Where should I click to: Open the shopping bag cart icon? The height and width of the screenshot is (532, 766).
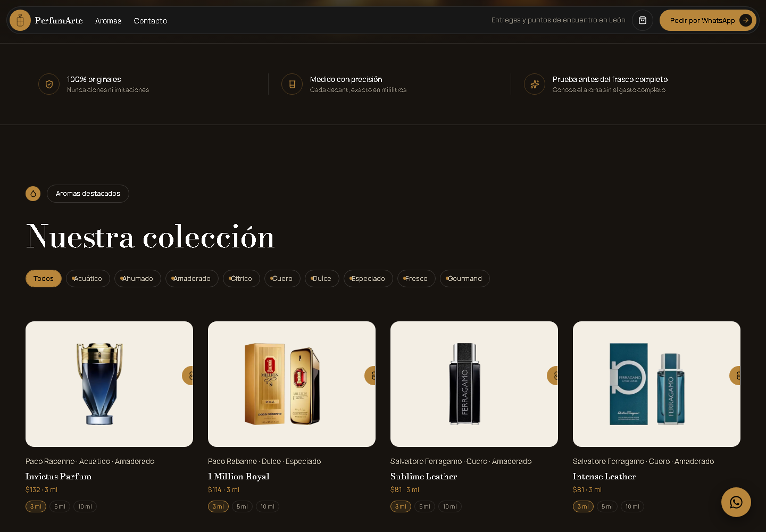tap(643, 20)
